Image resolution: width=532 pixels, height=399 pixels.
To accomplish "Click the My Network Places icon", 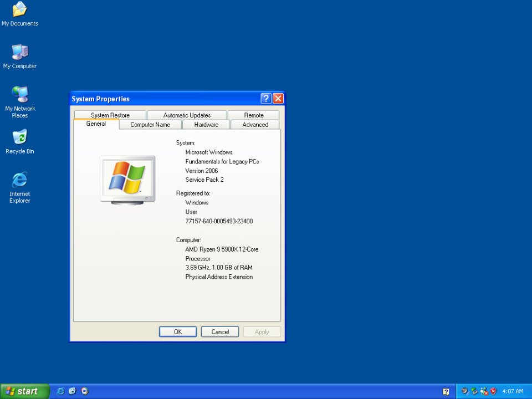I will (20, 95).
